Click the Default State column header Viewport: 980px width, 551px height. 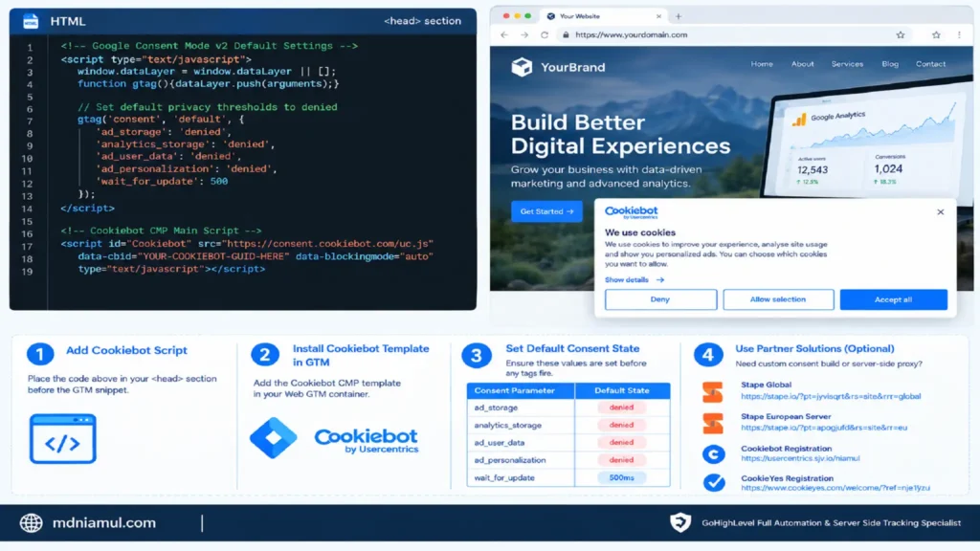(622, 390)
